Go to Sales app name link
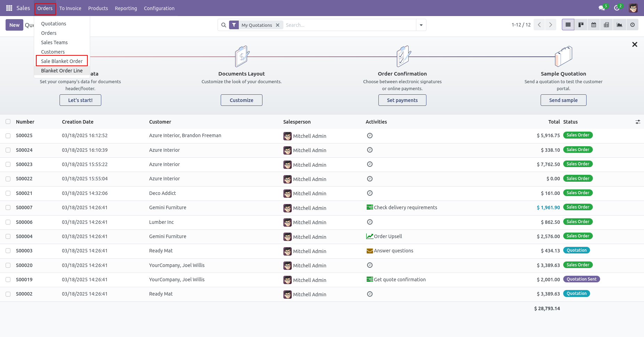 pos(23,8)
